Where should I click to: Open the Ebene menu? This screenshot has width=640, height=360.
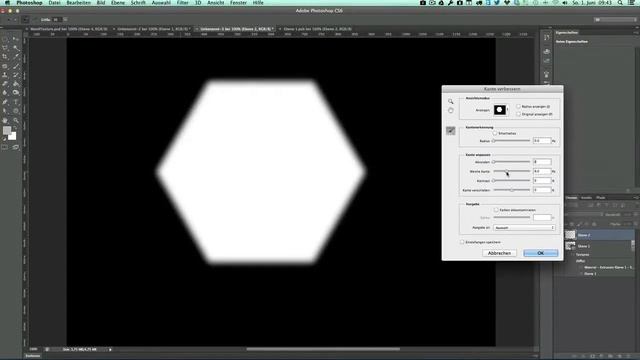pyautogui.click(x=118, y=3)
